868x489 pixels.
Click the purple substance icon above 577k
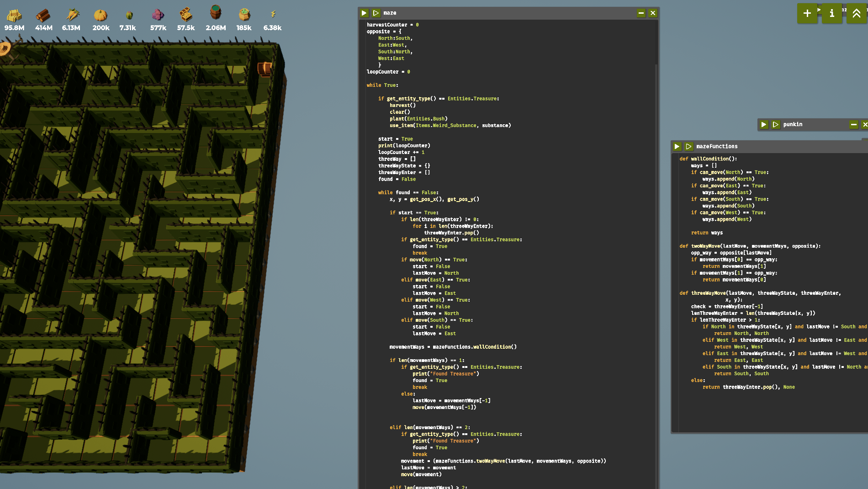click(158, 15)
